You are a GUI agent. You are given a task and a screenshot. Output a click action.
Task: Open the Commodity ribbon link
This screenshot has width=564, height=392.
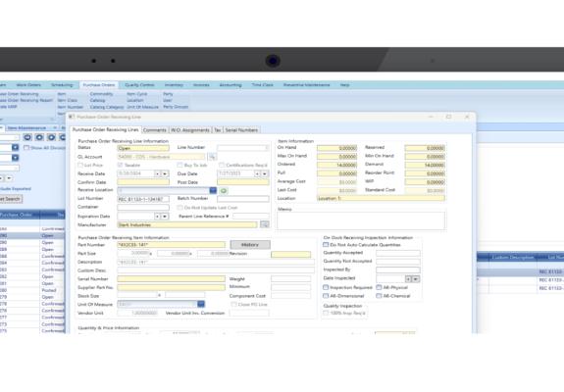(101, 94)
